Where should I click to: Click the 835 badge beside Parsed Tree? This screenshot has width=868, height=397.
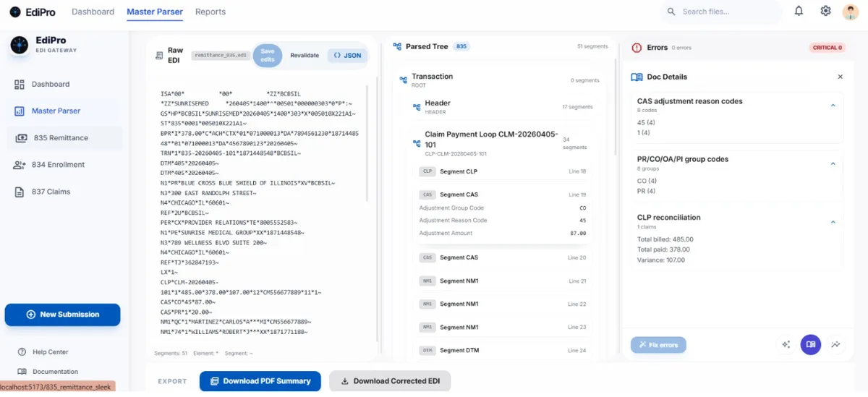461,46
